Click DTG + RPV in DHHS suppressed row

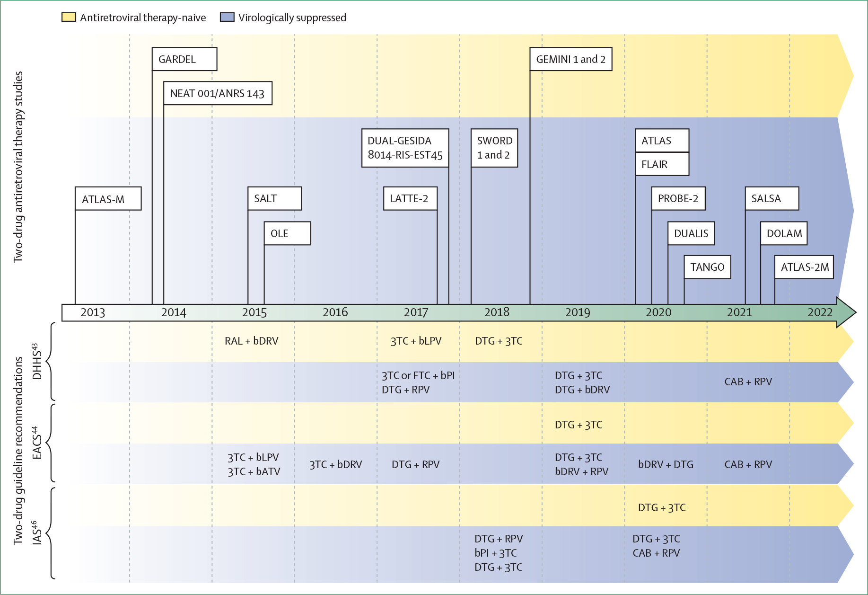tap(406, 390)
